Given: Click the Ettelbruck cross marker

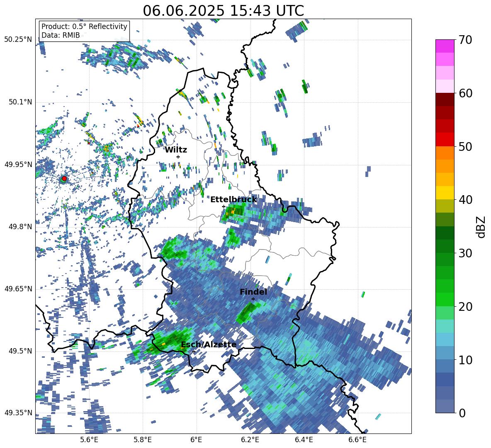Looking at the screenshot, I should 224,206.
